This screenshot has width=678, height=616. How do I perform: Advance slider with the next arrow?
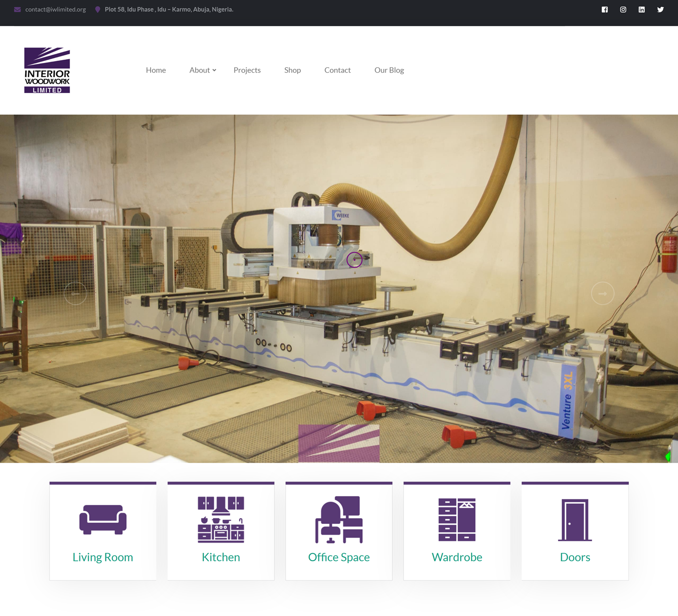[x=602, y=293]
